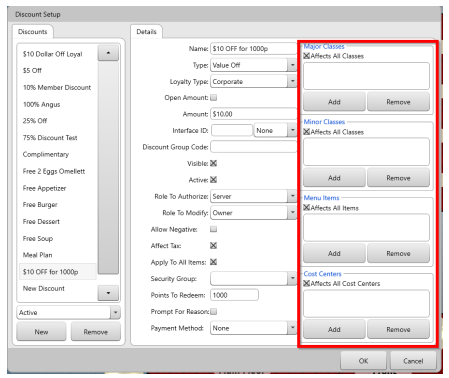Viewport: 449px width, 378px height.
Task: Select '$5 Off' in the discounts list
Action: (x=57, y=71)
